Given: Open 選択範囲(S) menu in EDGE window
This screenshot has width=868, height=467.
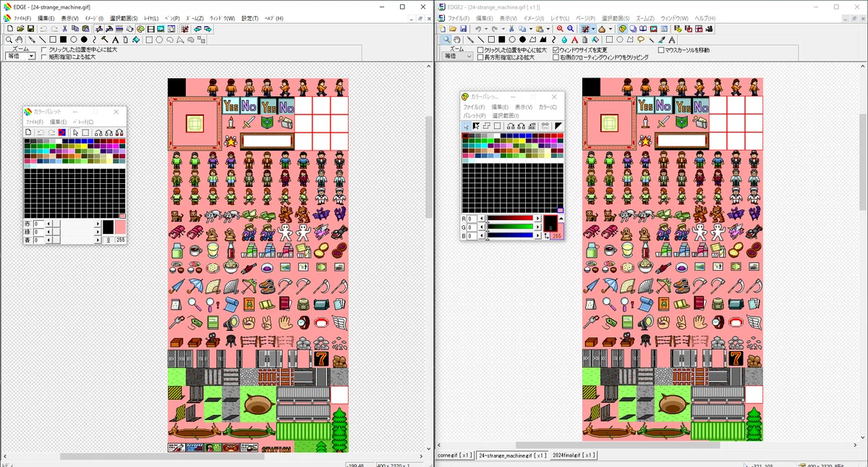Looking at the screenshot, I should [x=124, y=18].
